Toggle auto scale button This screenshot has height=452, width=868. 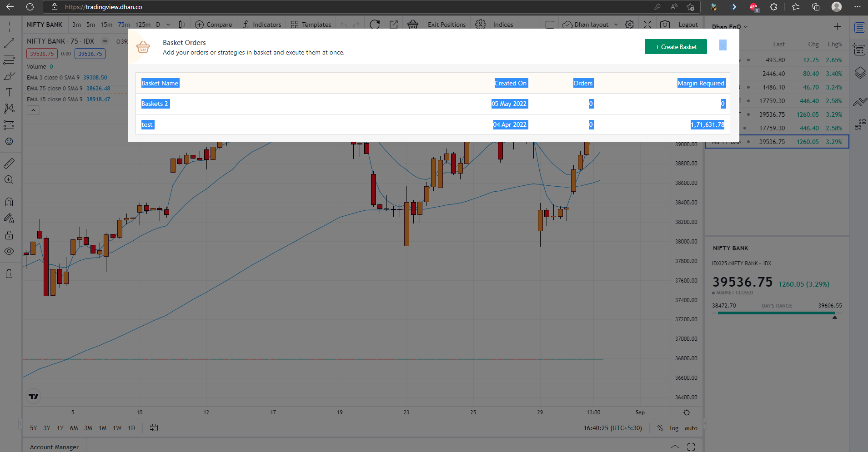coord(691,428)
